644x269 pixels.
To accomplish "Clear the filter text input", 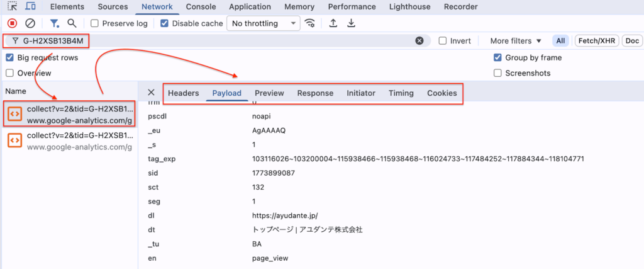I will pos(419,41).
